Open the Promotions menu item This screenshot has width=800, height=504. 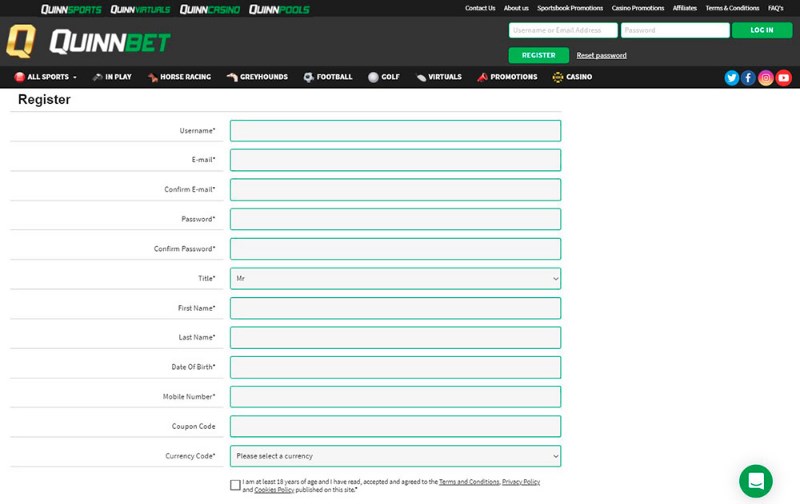[x=514, y=77]
